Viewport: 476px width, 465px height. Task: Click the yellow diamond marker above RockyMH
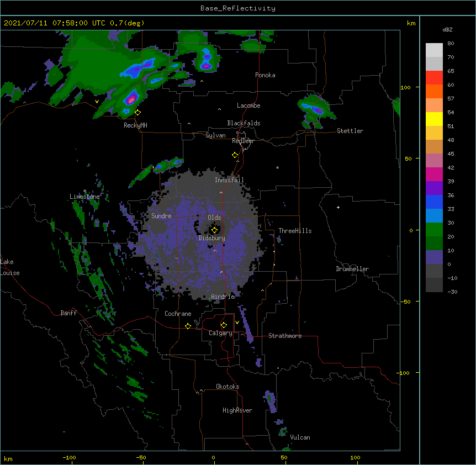click(x=137, y=112)
